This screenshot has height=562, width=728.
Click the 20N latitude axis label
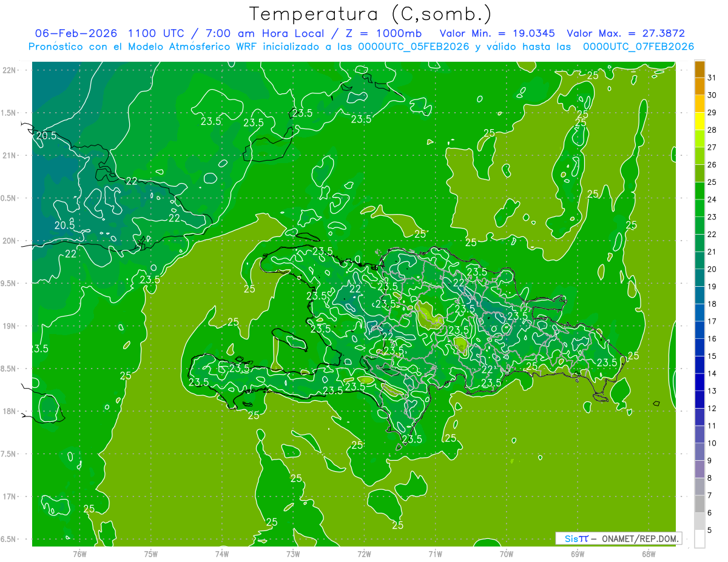[x=9, y=241]
